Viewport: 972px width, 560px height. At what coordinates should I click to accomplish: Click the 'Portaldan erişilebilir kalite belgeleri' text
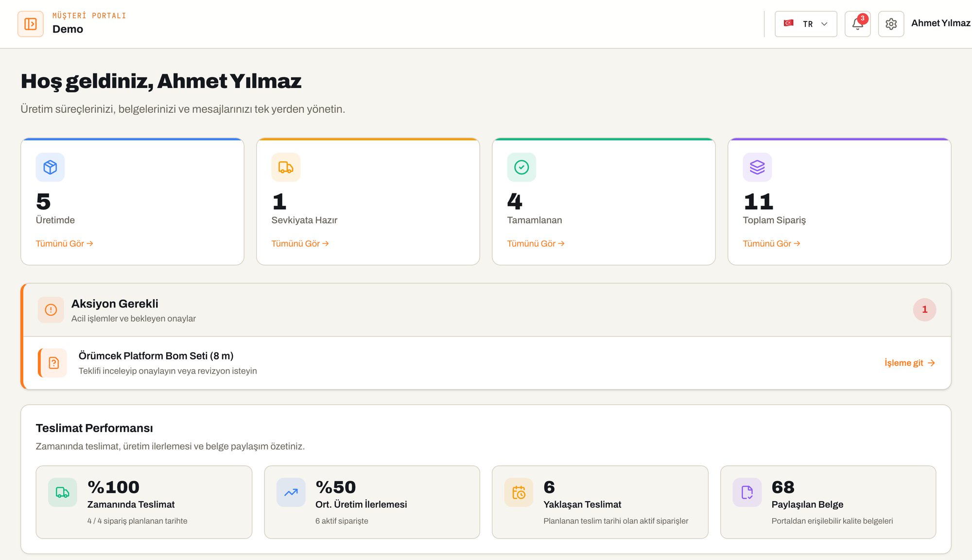tap(832, 521)
